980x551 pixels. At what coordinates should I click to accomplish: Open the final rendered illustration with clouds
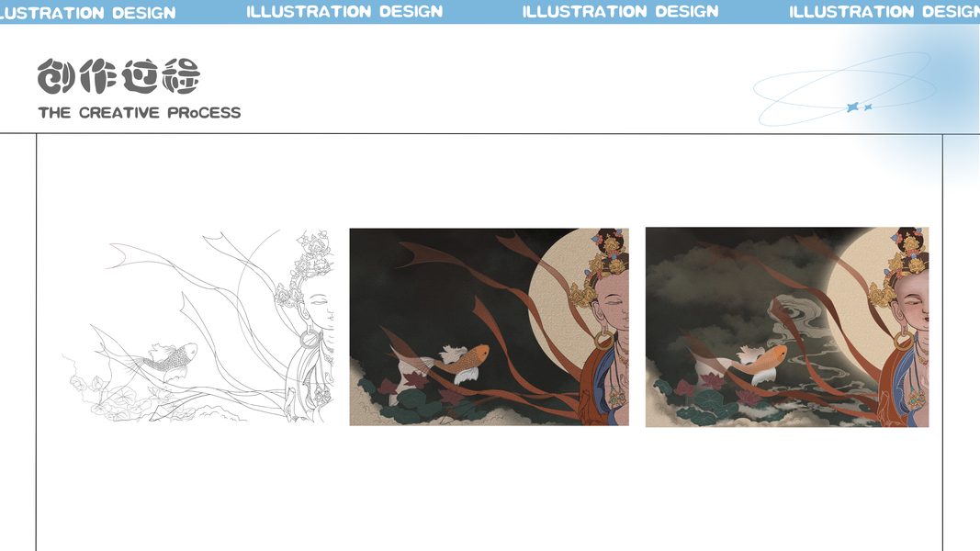coord(787,327)
